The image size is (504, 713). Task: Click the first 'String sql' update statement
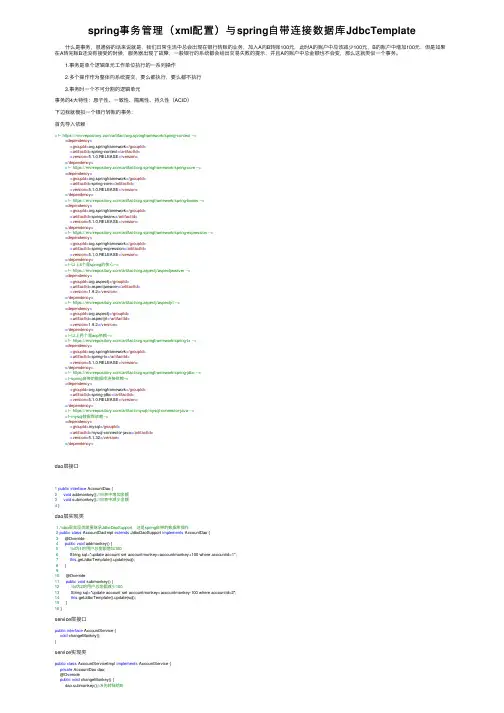[x=153, y=555]
